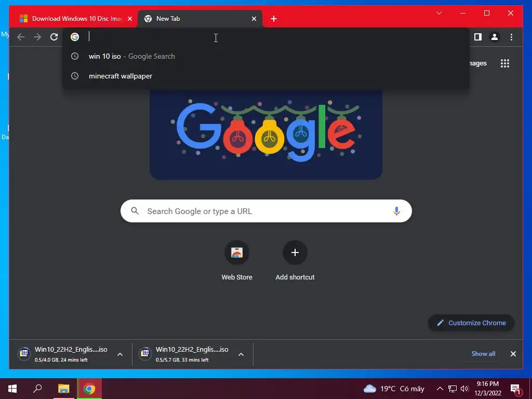The image size is (532, 399).
Task: Expand options for the 4.0 GB download
Action: click(x=120, y=354)
